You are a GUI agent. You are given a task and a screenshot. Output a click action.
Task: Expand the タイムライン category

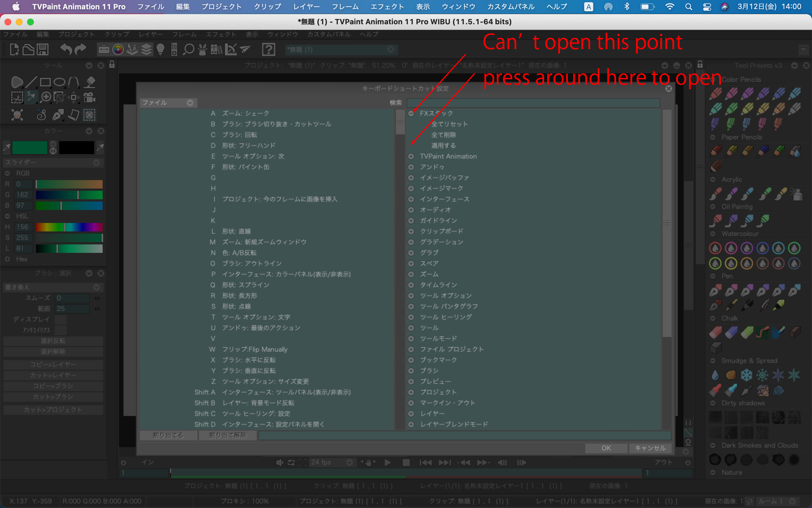411,285
